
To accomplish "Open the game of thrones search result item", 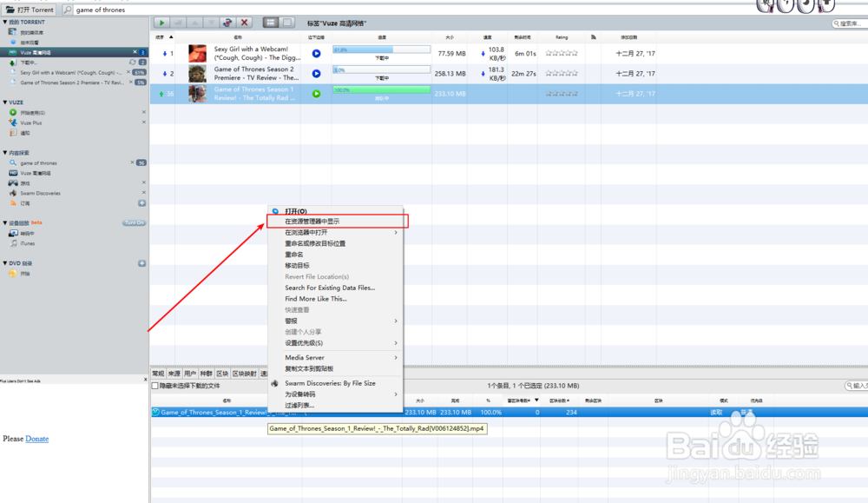I will coord(39,162).
